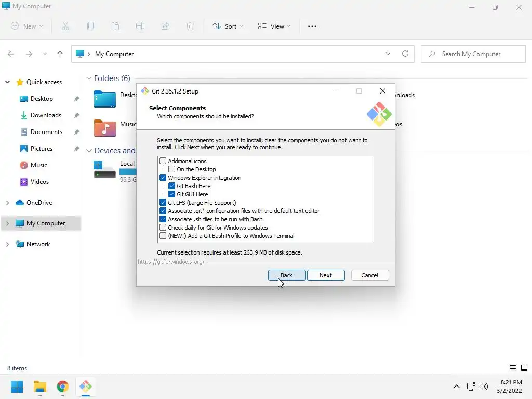The width and height of the screenshot is (532, 399).
Task: Open the New menu in File Explorer
Action: tap(27, 26)
